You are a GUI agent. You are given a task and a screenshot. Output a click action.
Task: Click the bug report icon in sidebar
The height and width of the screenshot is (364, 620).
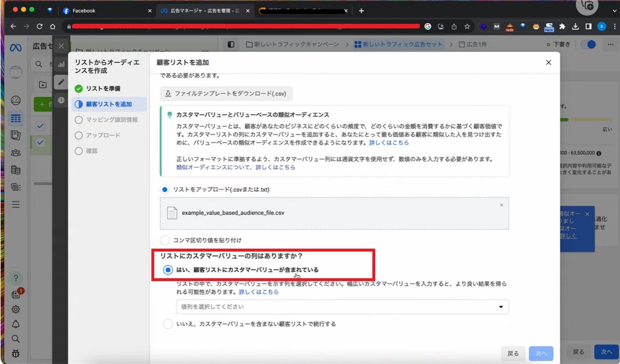click(x=16, y=354)
